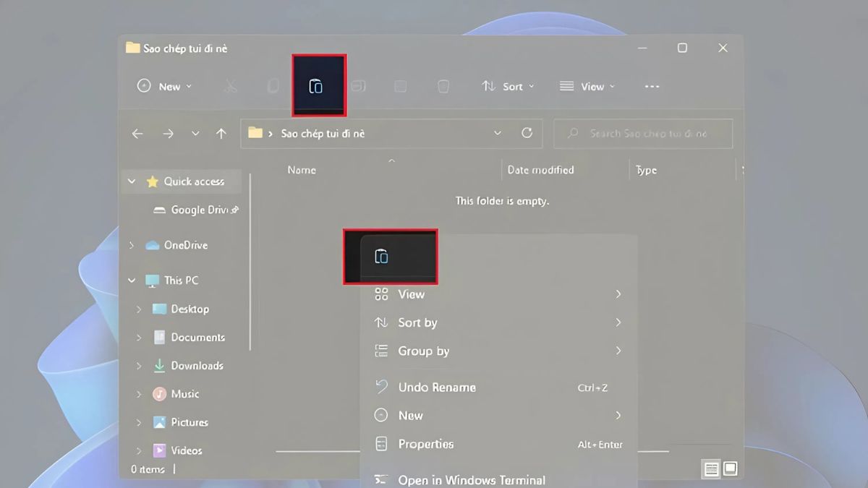Click the Downloads arrow icon in sidebar
This screenshot has height=488, width=868.
(159, 366)
